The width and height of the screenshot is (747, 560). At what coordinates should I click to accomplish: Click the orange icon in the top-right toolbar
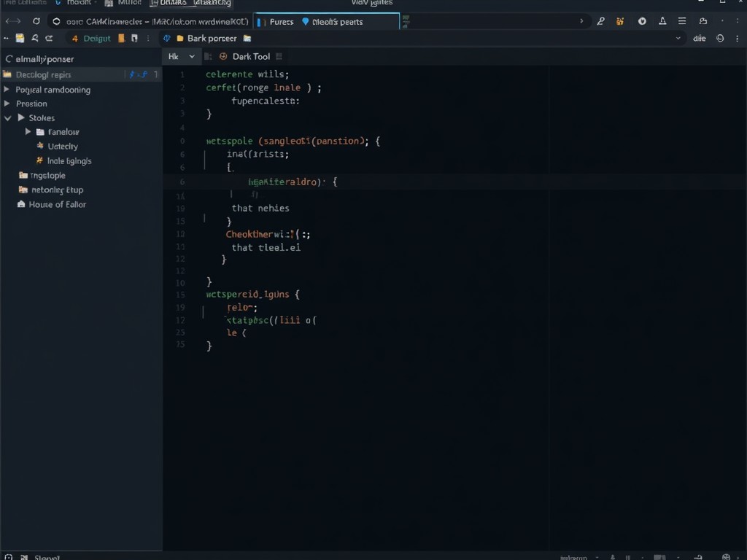(x=621, y=21)
